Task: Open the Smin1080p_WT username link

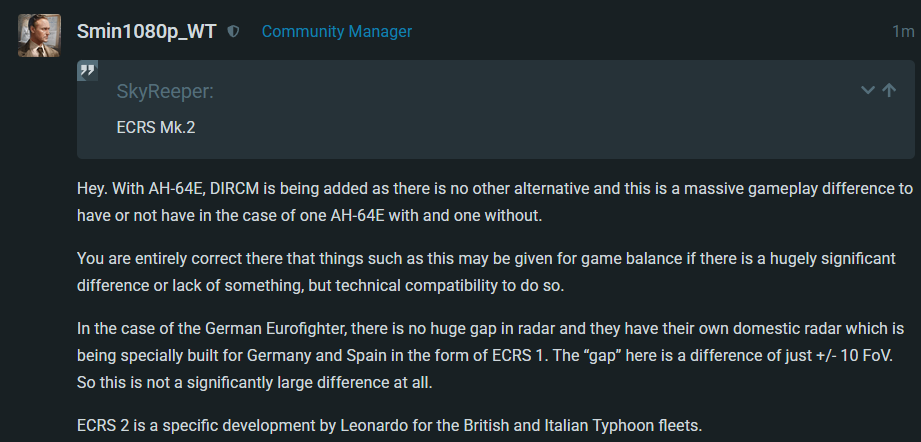Action: click(146, 31)
